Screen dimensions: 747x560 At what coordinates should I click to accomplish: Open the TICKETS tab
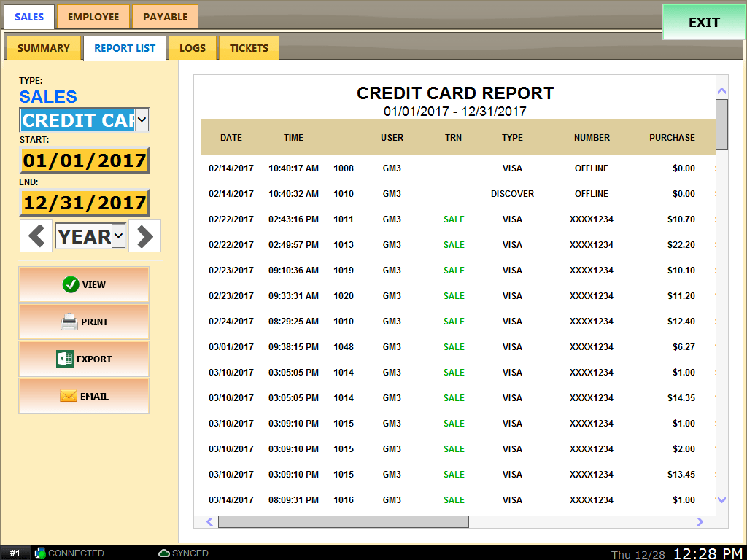click(x=248, y=47)
